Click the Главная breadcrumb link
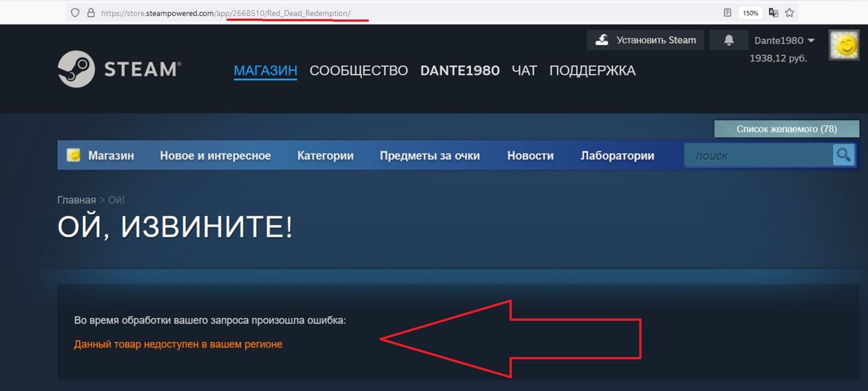The image size is (868, 391). tap(77, 200)
